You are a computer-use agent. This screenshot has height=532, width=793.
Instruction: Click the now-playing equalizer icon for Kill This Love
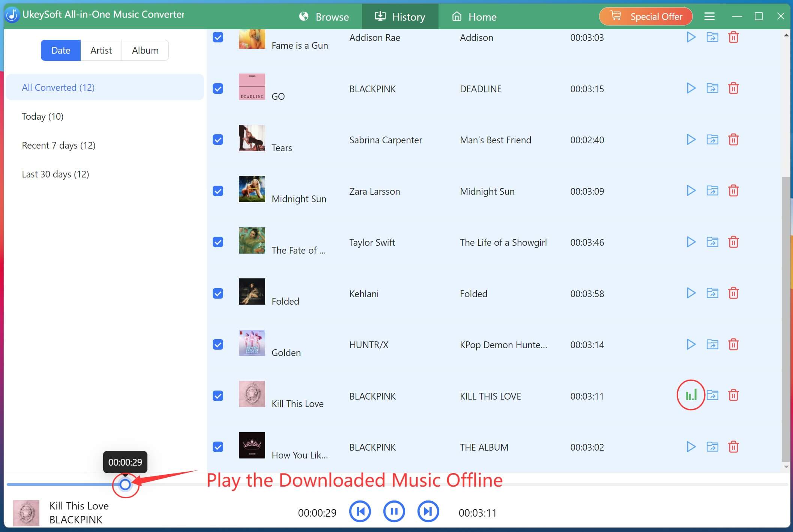[691, 395]
